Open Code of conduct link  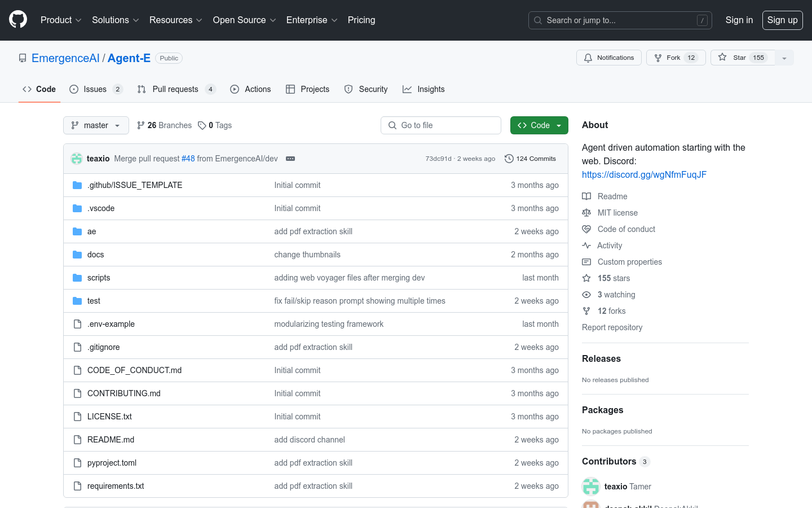pyautogui.click(x=619, y=229)
